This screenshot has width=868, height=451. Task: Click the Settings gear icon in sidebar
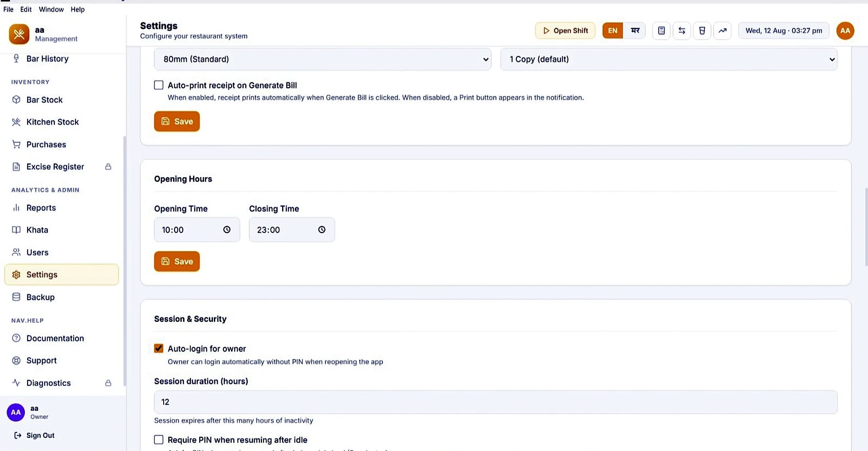point(16,275)
